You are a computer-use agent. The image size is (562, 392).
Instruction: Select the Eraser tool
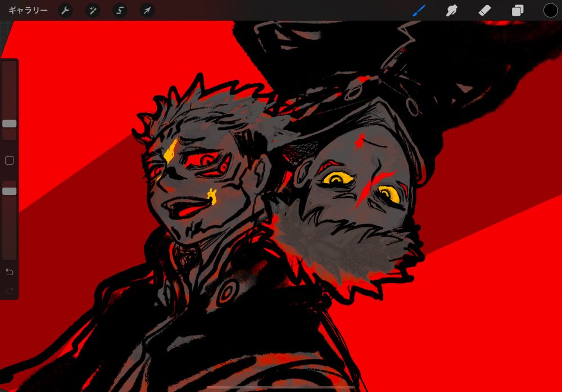(484, 11)
